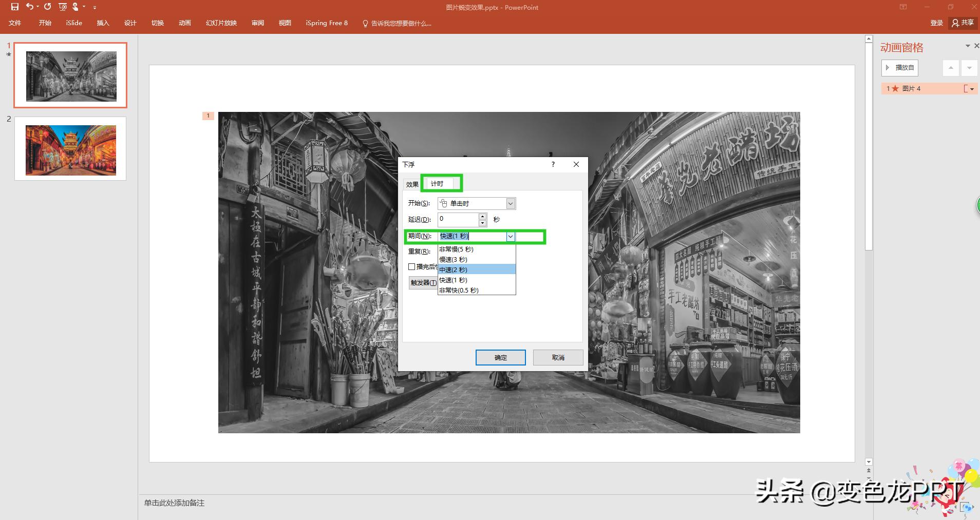Open the 开始 start dropdown
The height and width of the screenshot is (520, 980).
tap(510, 204)
